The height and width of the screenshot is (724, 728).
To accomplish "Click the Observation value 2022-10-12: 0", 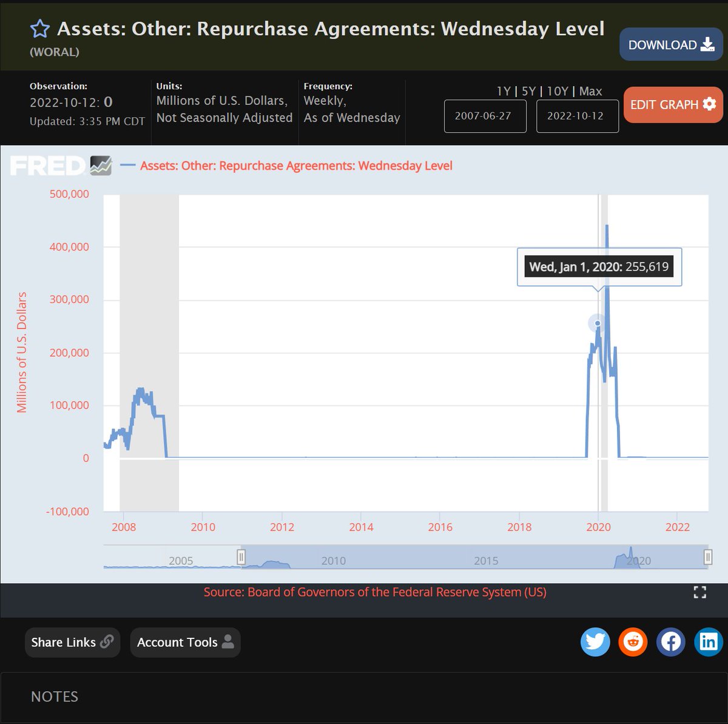I will click(x=71, y=102).
